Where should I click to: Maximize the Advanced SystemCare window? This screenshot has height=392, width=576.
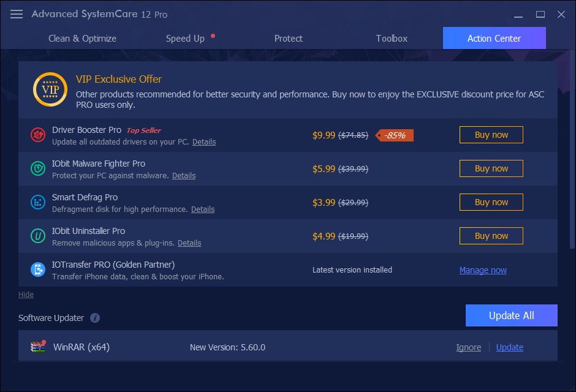point(540,14)
